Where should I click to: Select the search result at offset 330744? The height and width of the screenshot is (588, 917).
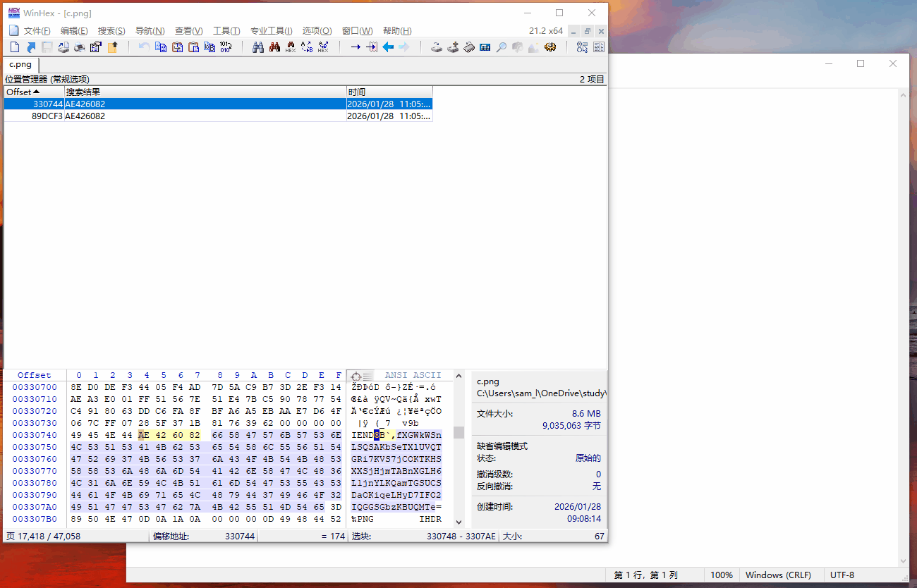tap(218, 104)
